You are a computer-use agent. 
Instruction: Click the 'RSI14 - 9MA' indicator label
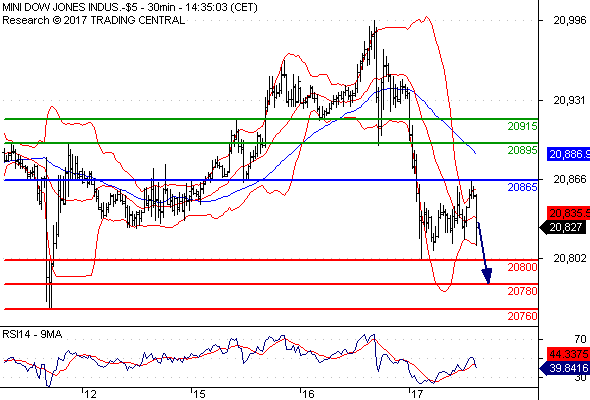[32, 334]
